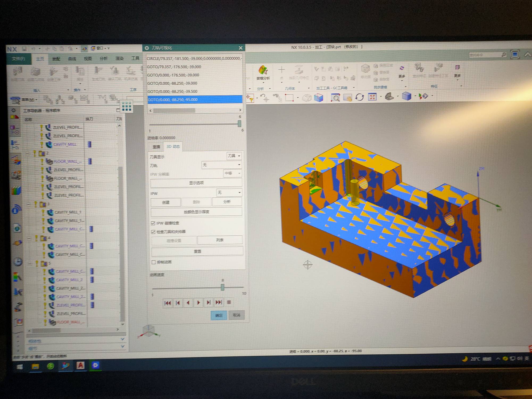The width and height of the screenshot is (532, 399).
Task: Click the Rotate view icon in view toolbar
Action: (x=360, y=97)
